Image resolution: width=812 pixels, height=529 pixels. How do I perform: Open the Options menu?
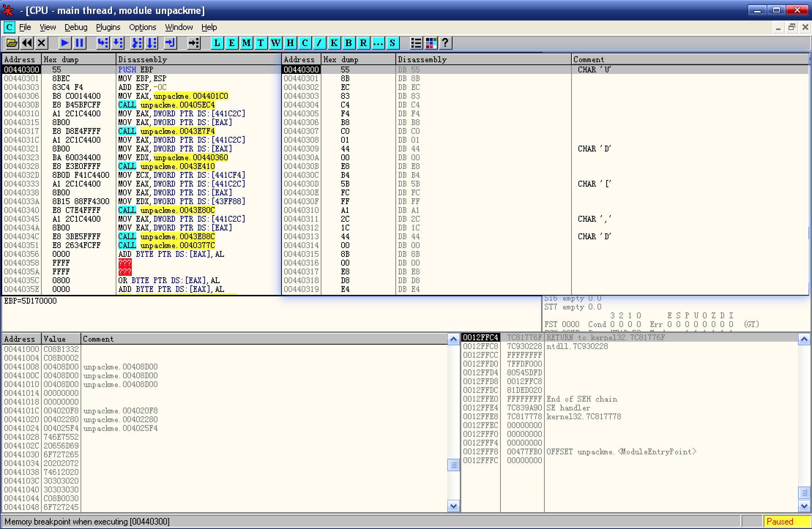click(x=142, y=27)
